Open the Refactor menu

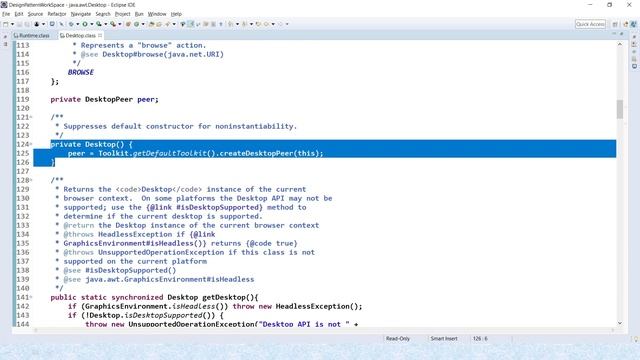click(x=57, y=14)
